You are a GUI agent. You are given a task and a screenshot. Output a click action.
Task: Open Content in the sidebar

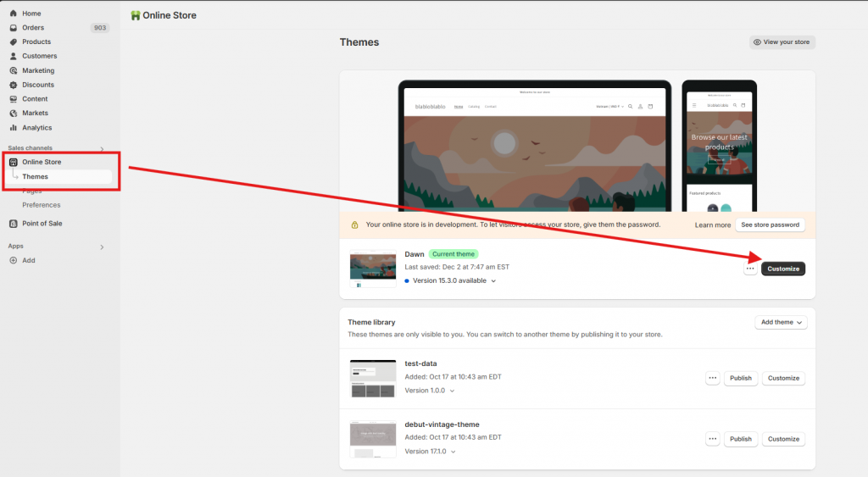pyautogui.click(x=35, y=99)
